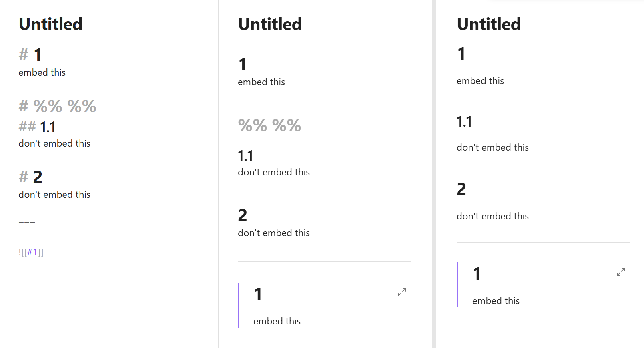Click the "Untitled" title in the middle pane
The width and height of the screenshot is (644, 348).
(270, 24)
